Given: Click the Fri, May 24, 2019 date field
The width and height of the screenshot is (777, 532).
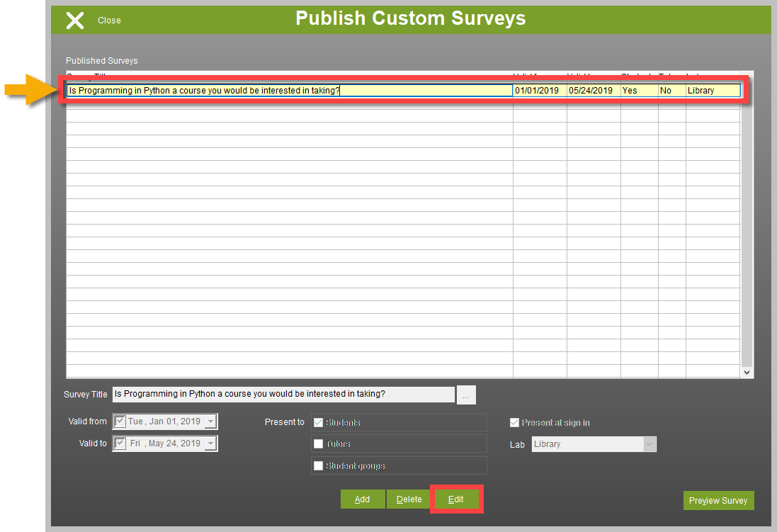Looking at the screenshot, I should coord(165,443).
